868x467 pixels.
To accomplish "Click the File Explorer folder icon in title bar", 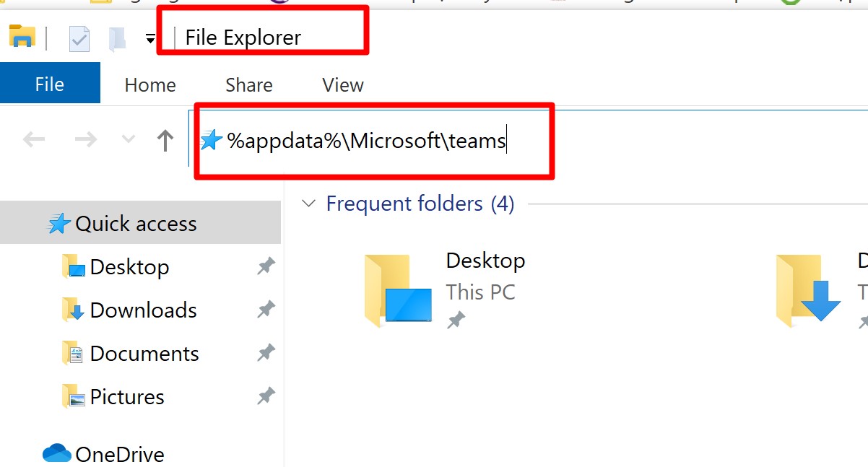I will point(22,36).
